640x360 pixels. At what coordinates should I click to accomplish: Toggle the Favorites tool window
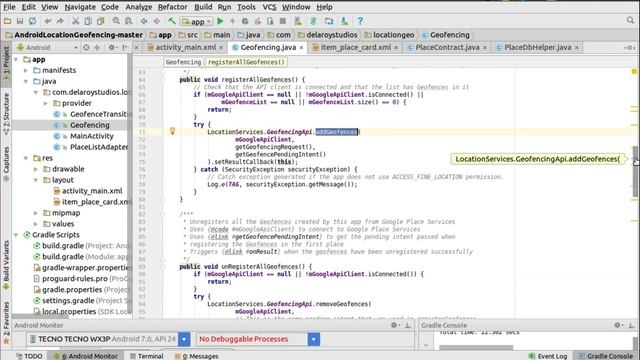(x=6, y=322)
